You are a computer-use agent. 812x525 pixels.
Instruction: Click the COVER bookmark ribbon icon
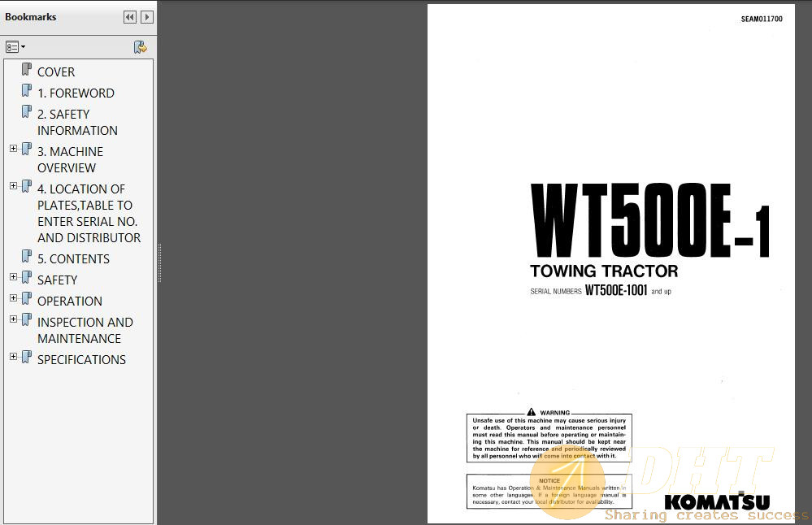point(26,69)
